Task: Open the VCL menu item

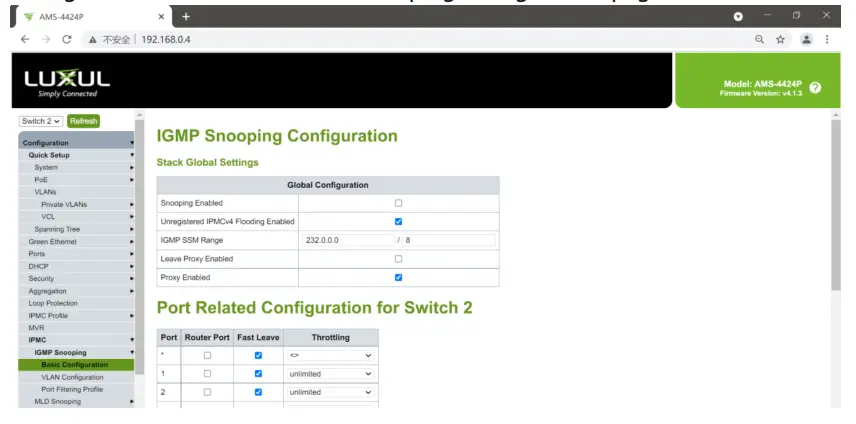Action: coord(76,217)
